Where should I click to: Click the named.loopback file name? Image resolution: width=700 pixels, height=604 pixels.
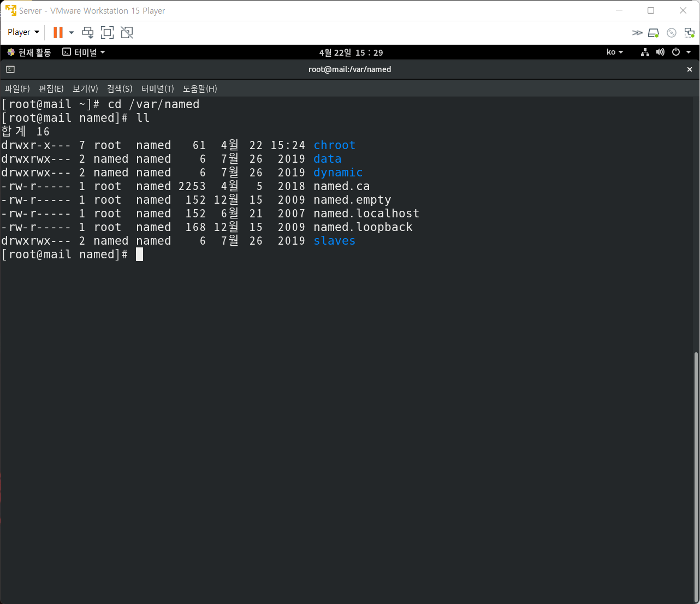[363, 227]
